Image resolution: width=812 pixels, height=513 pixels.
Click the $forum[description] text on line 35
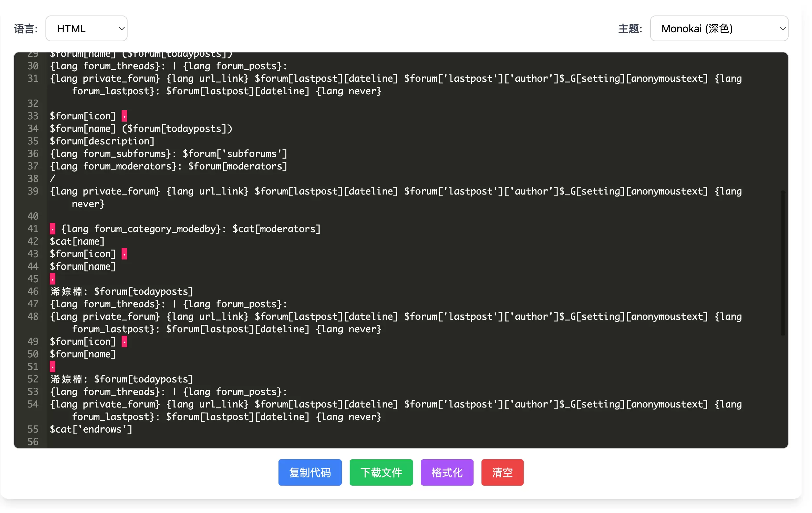(102, 141)
